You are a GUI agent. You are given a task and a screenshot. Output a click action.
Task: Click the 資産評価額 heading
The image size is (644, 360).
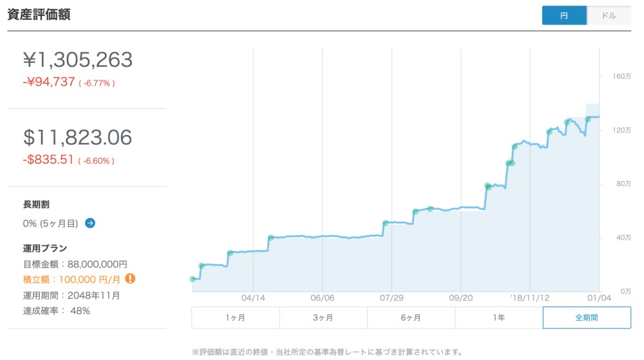[x=39, y=14]
